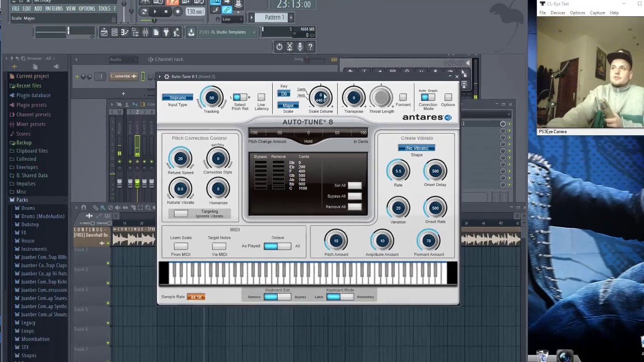Open the OPTIONS menu in FL Studio

pos(87,9)
